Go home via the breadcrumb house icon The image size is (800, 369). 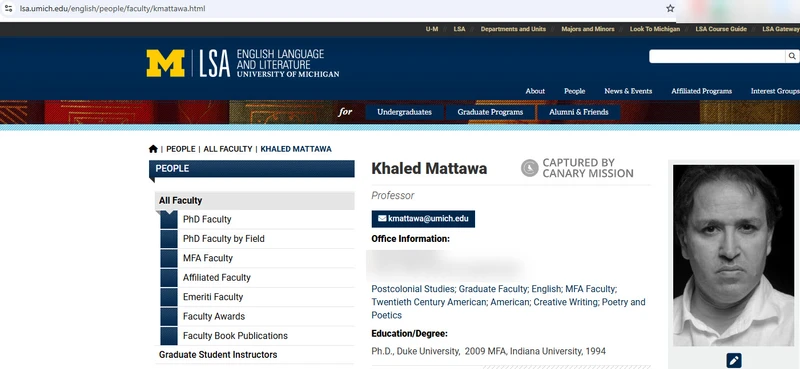pyautogui.click(x=153, y=149)
